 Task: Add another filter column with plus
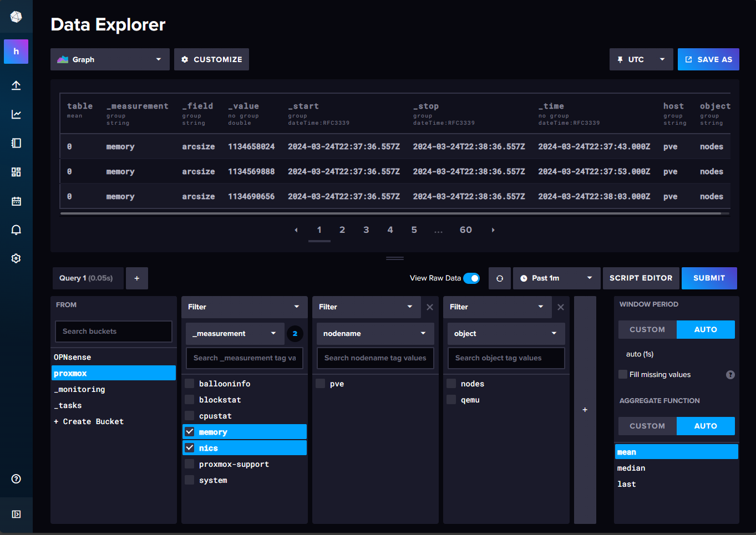(x=585, y=410)
